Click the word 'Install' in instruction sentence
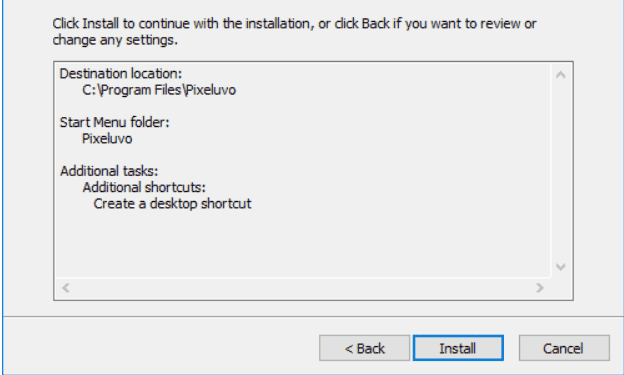Viewport: 624px width, 375px height. (x=100, y=23)
